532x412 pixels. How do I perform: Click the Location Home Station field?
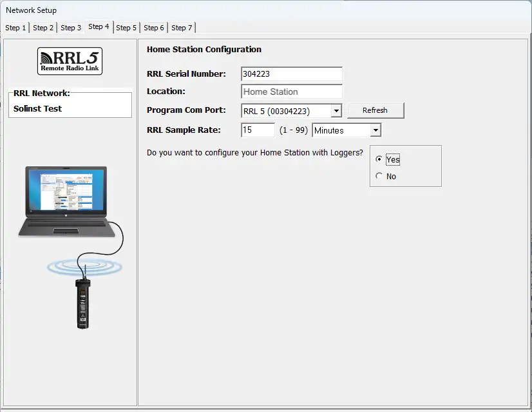[292, 92]
